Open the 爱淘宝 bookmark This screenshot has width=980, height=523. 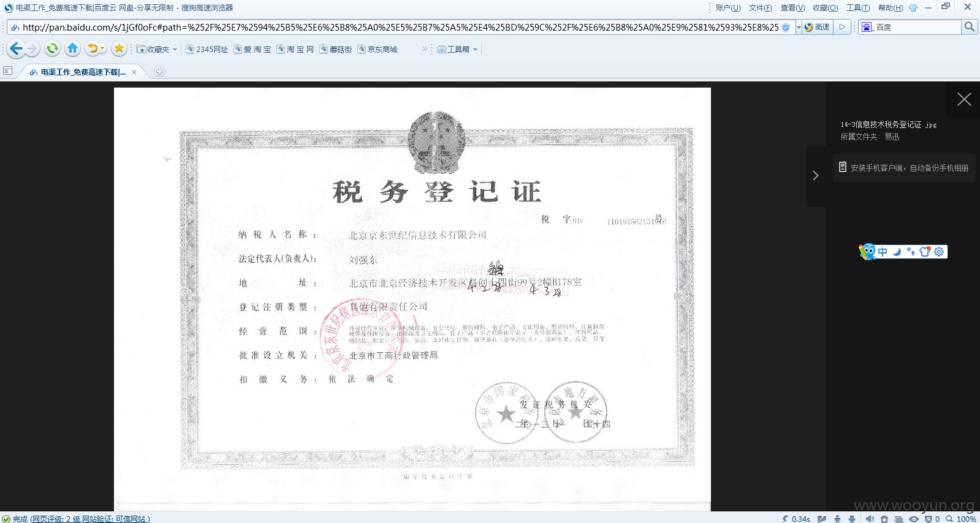coord(253,49)
